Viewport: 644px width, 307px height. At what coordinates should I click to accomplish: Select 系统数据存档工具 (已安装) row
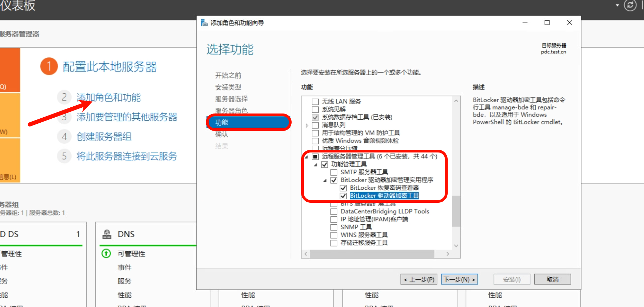[357, 117]
